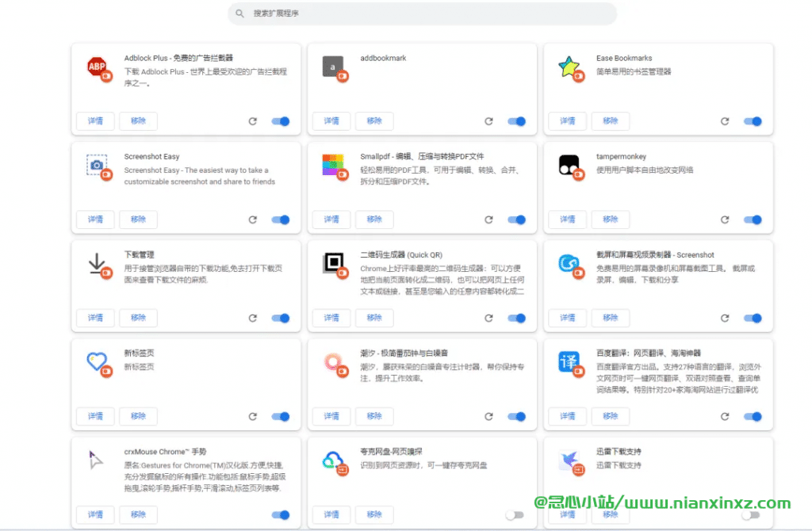Viewport: 812px width, 531px height.
Task: Remove addbookmark with 移除 button
Action: [x=374, y=121]
